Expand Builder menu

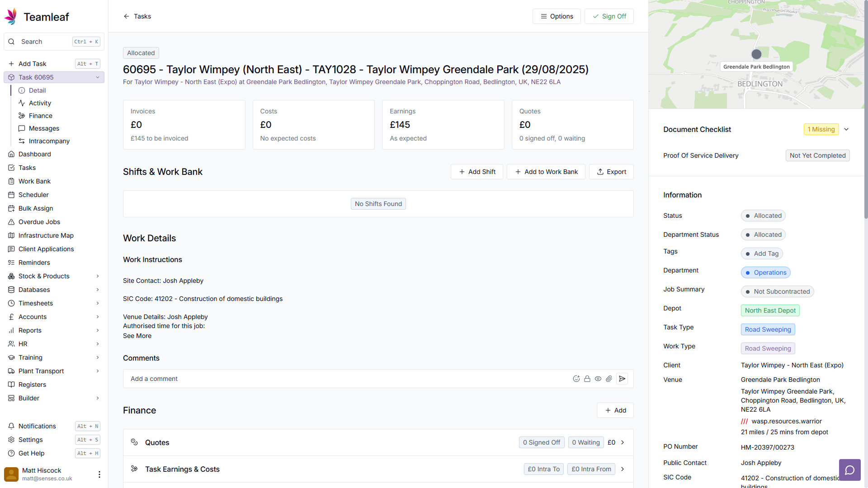(98, 398)
